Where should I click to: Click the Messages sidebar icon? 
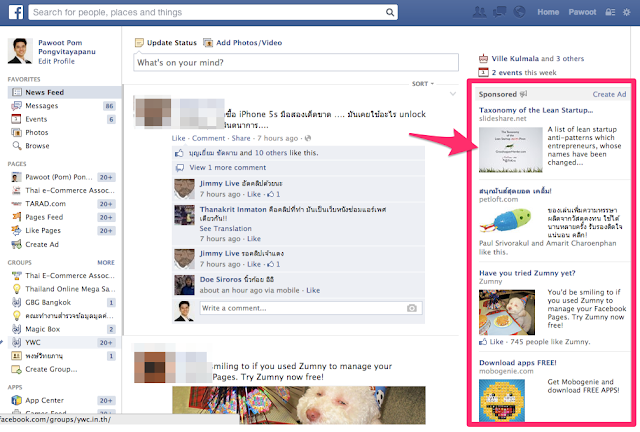click(x=16, y=106)
